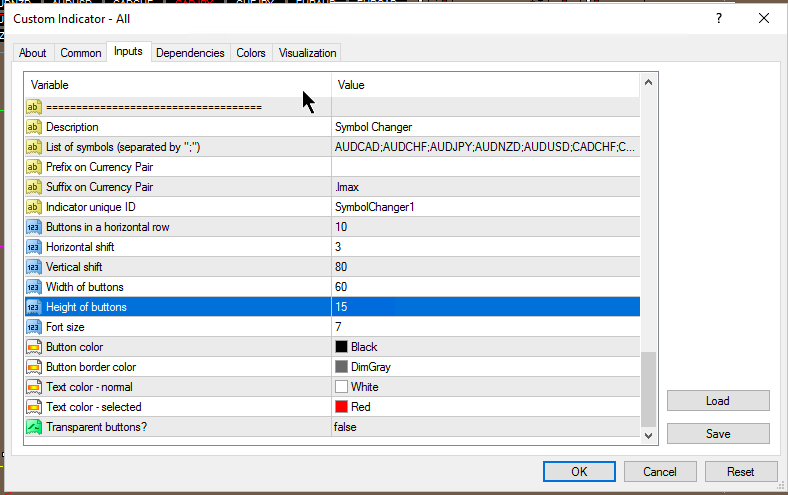Click the integer icon beside Height of buttons
Screen dimensions: 788x495
tap(34, 307)
